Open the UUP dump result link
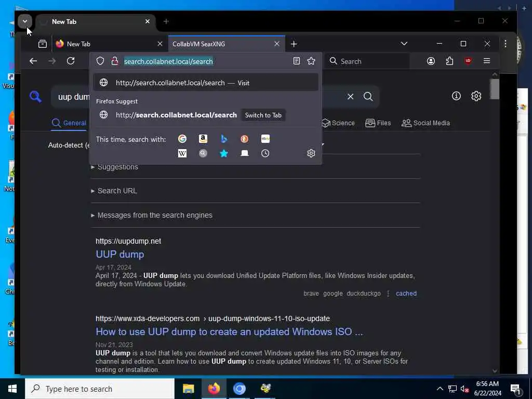 click(120, 255)
